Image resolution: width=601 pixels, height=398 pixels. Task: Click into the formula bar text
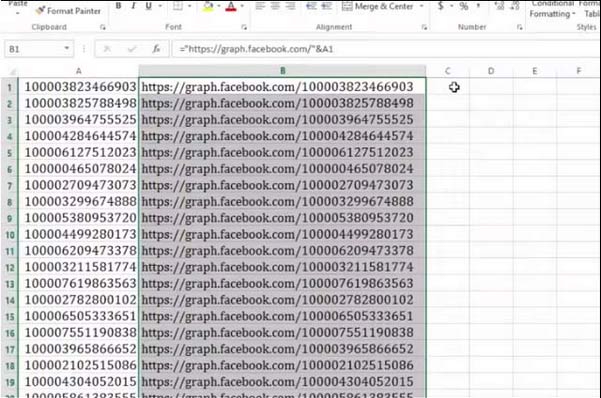click(x=385, y=49)
